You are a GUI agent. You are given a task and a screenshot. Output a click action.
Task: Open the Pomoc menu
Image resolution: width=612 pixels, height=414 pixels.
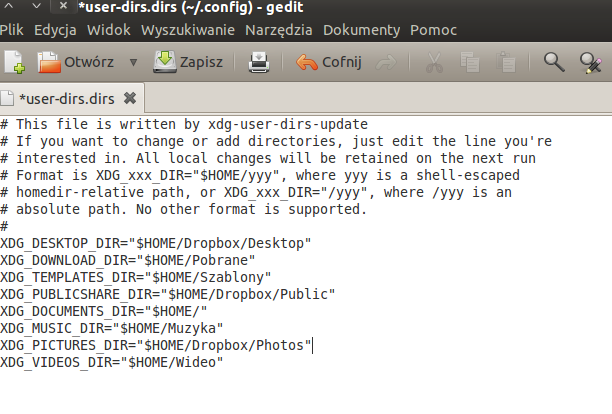pos(433,30)
